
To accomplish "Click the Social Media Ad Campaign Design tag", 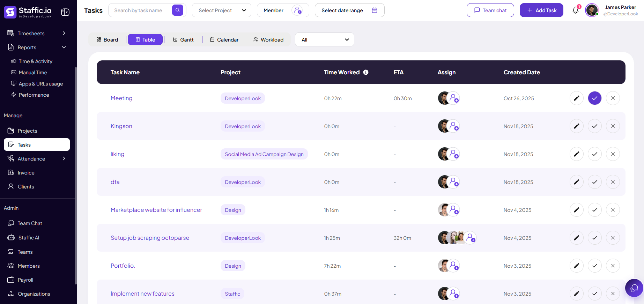I will pyautogui.click(x=264, y=154).
